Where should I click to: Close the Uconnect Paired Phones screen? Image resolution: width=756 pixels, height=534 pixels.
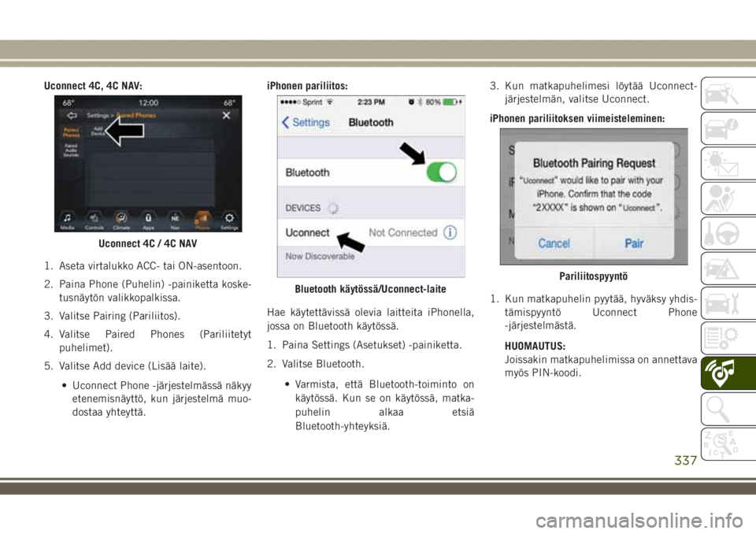coord(226,116)
